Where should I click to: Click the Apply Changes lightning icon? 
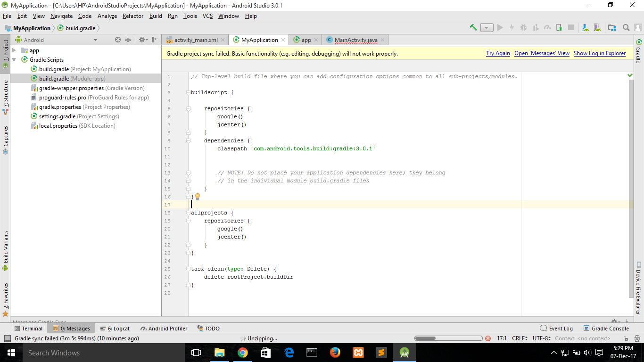point(512,28)
